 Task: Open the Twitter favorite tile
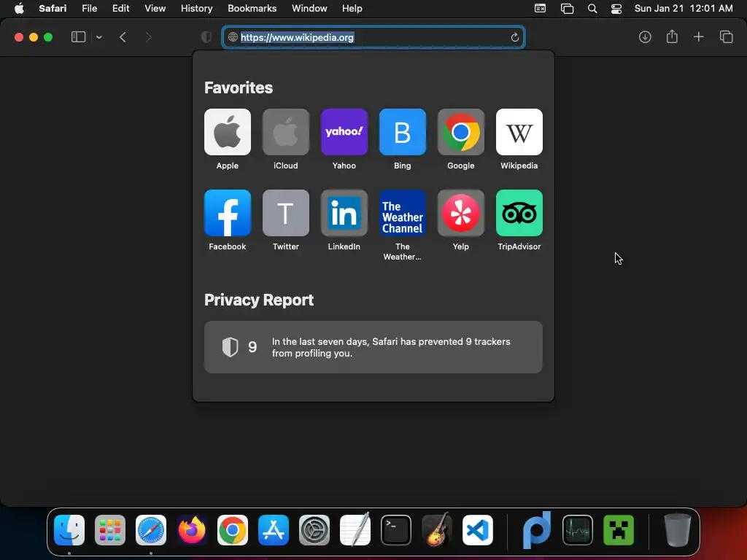coord(285,213)
